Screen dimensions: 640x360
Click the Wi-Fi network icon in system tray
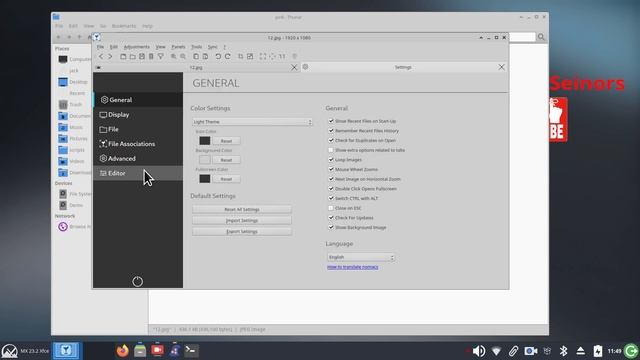496,351
